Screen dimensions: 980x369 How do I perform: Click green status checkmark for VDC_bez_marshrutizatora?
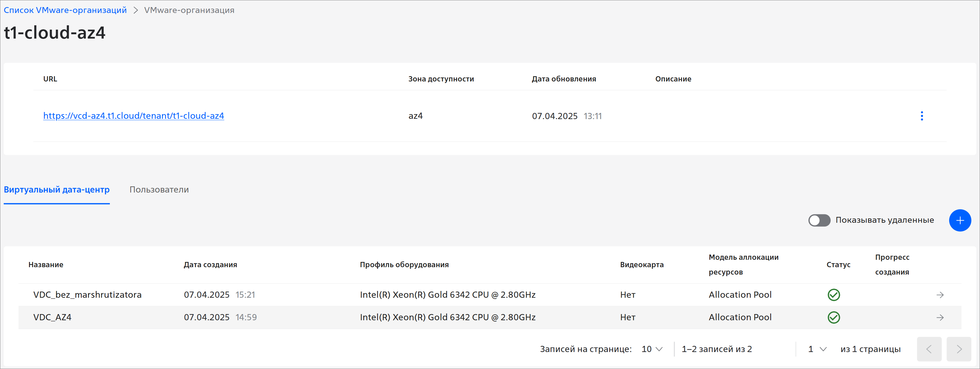[833, 295]
